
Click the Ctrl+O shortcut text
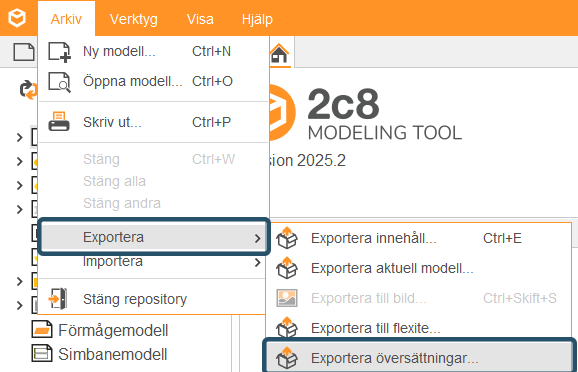click(212, 81)
